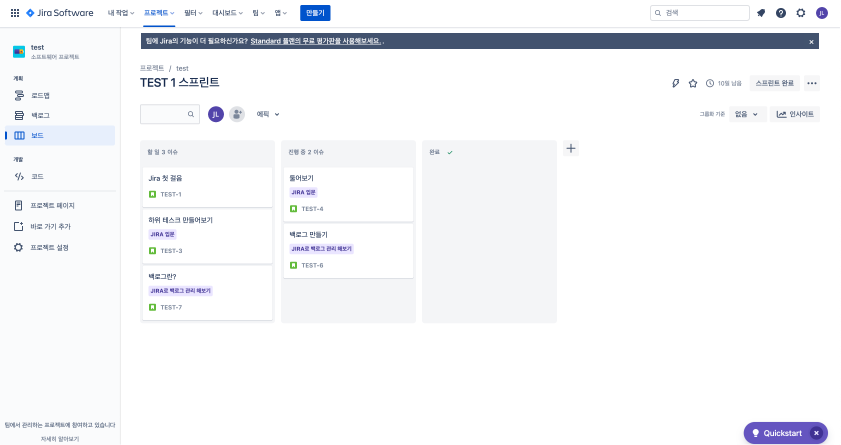Screen dimensions: 841x445
Task: Select the Board sidebar item
Action: pos(60,136)
